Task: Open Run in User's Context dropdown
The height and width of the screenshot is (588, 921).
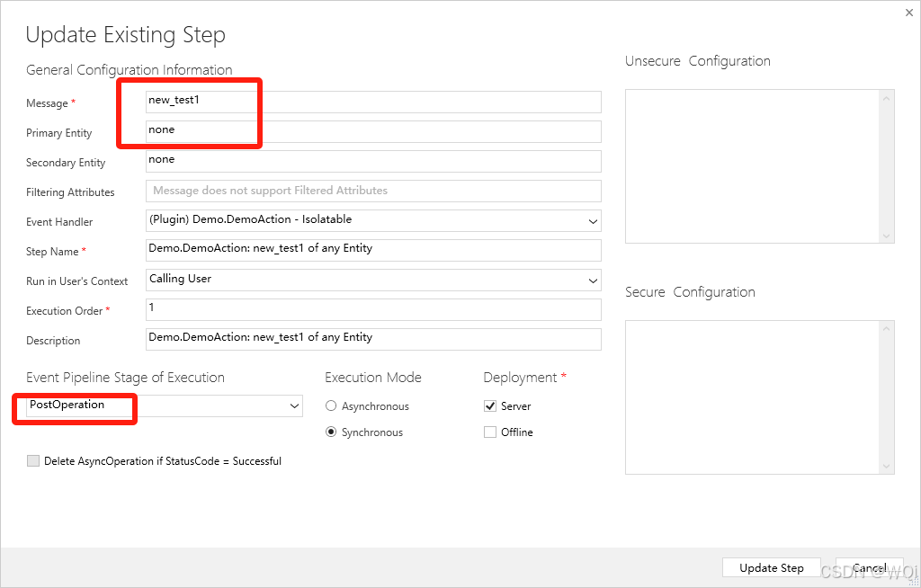Action: click(x=373, y=281)
